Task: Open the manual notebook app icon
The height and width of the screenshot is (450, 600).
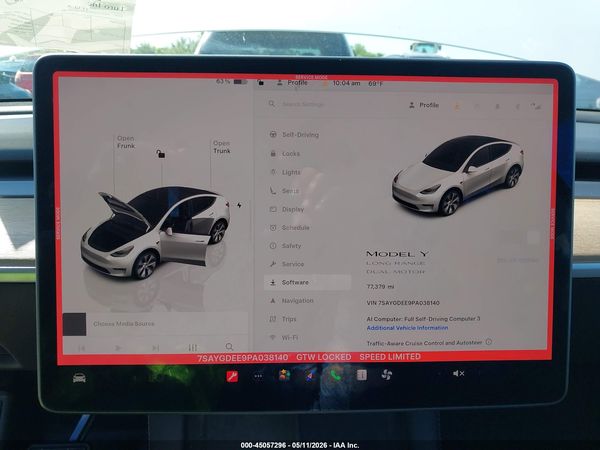Action: click(362, 375)
